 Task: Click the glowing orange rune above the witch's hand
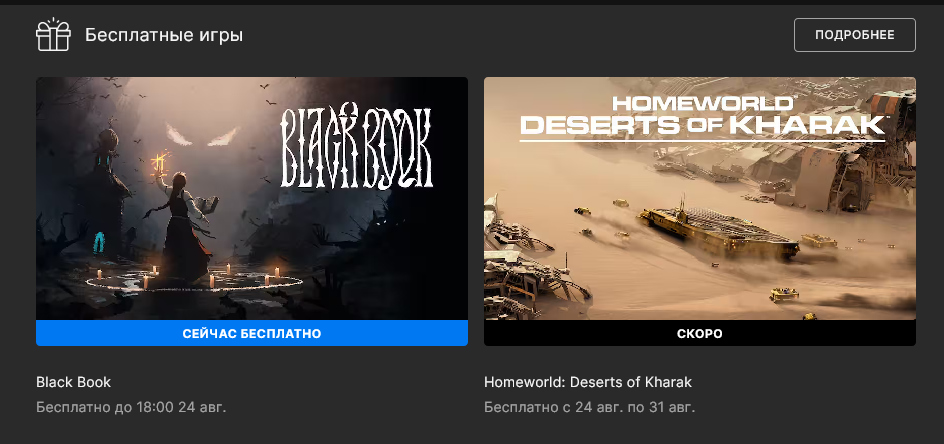[x=160, y=164]
